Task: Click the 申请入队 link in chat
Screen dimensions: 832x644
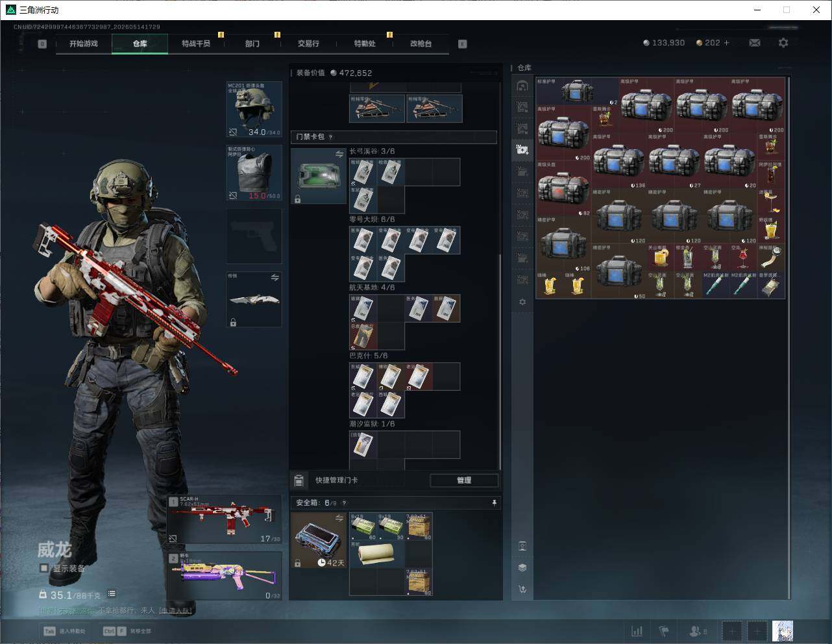Action: pyautogui.click(x=176, y=610)
